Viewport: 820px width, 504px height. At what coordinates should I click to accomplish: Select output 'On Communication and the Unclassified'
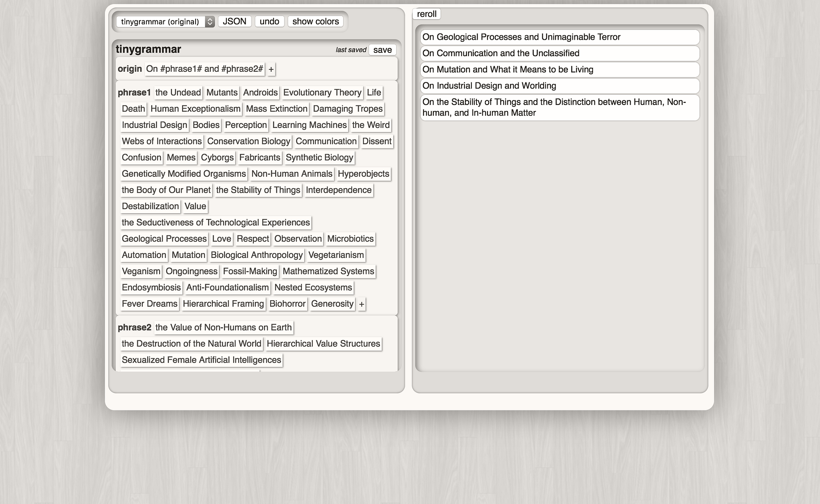[x=501, y=53]
